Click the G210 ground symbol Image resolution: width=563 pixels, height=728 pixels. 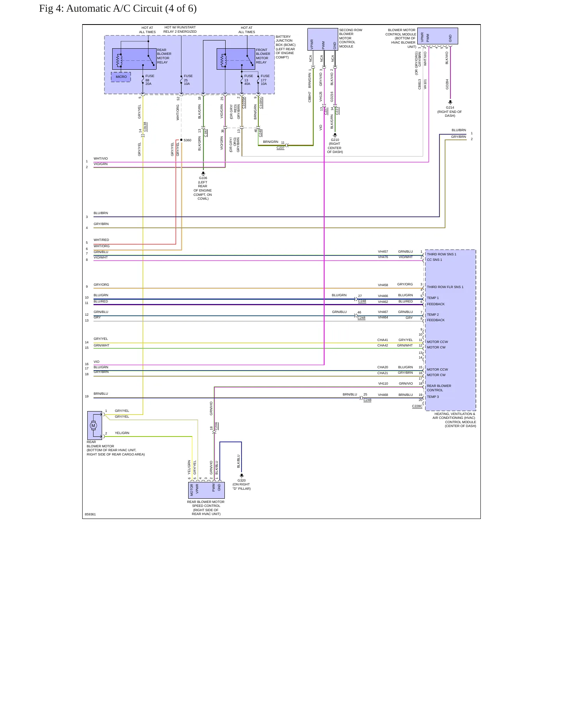coord(335,135)
